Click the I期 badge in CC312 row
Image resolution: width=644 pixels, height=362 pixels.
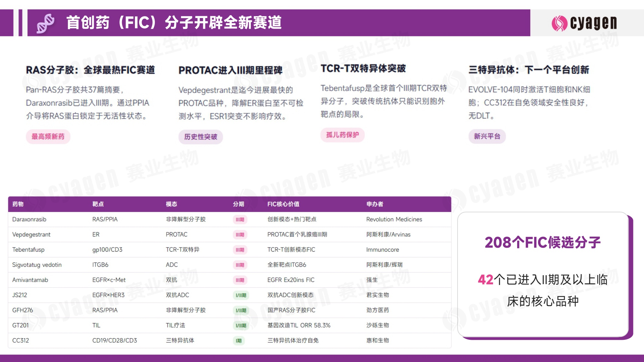(239, 341)
